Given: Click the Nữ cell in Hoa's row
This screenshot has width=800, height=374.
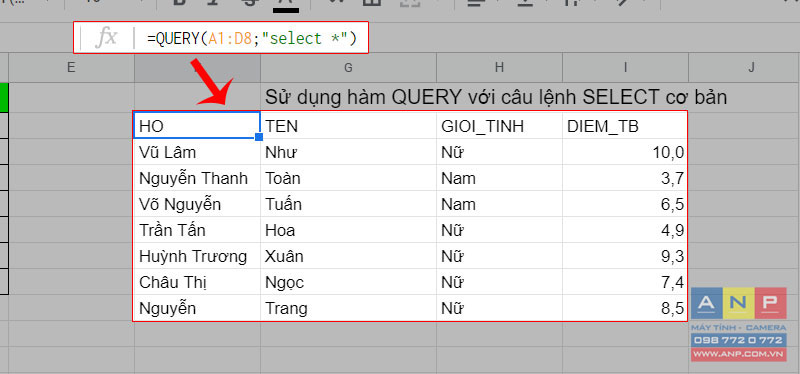Looking at the screenshot, I should [x=499, y=230].
